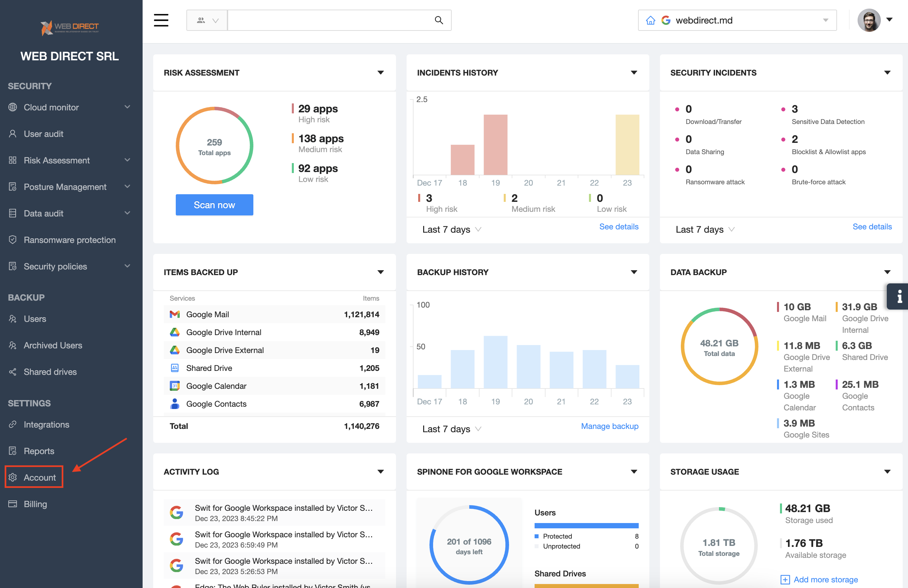Click the user avatar photo

tap(869, 20)
